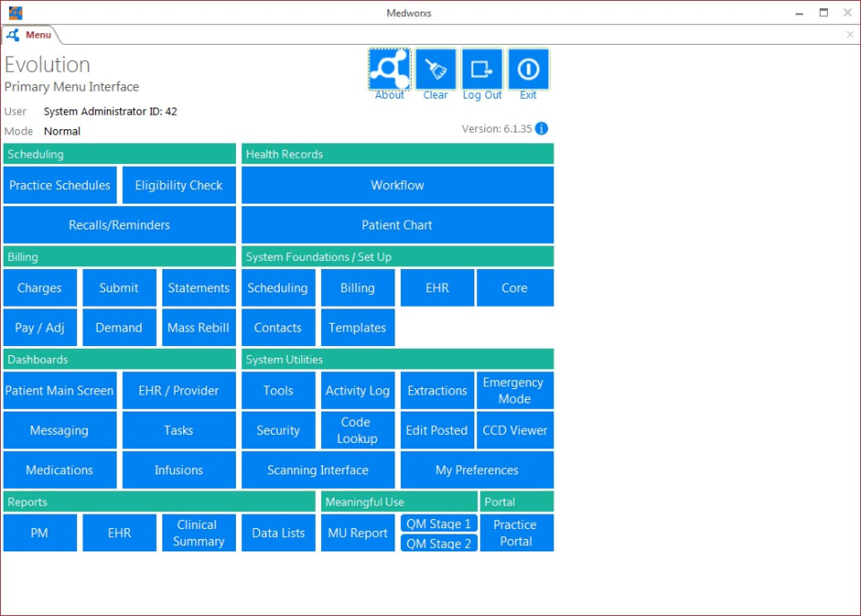Open Workflow under Health Records
Image resolution: width=861 pixels, height=616 pixels.
[397, 185]
